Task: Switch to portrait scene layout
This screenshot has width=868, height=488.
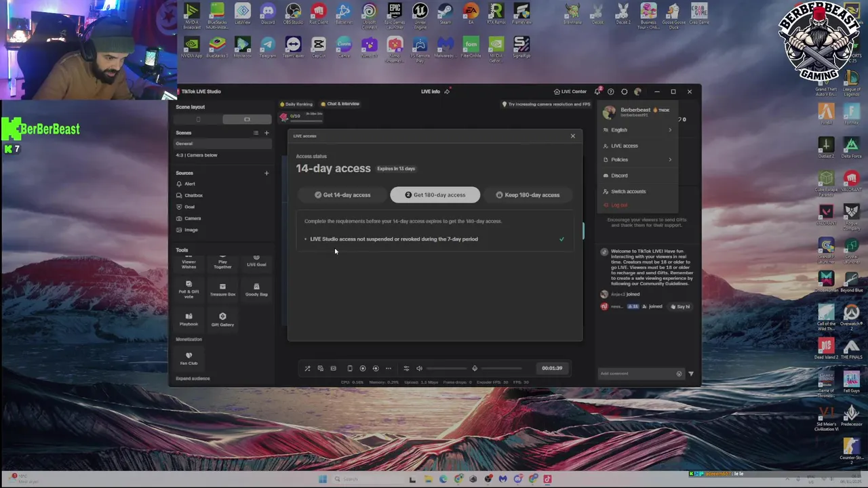Action: click(x=198, y=119)
